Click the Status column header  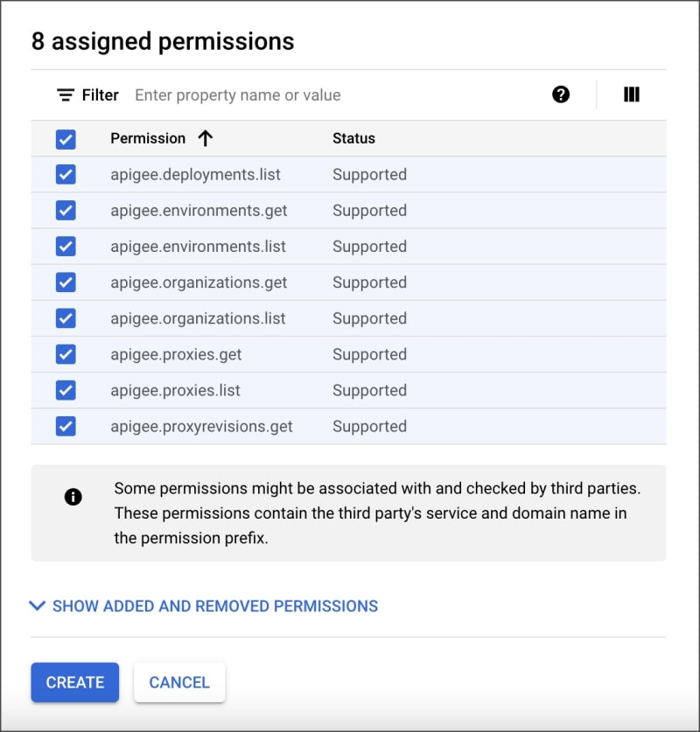coord(353,138)
